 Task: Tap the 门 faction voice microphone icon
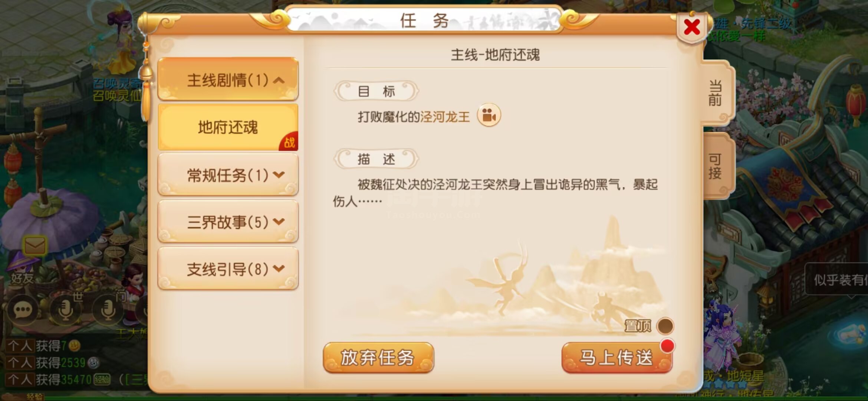108,310
